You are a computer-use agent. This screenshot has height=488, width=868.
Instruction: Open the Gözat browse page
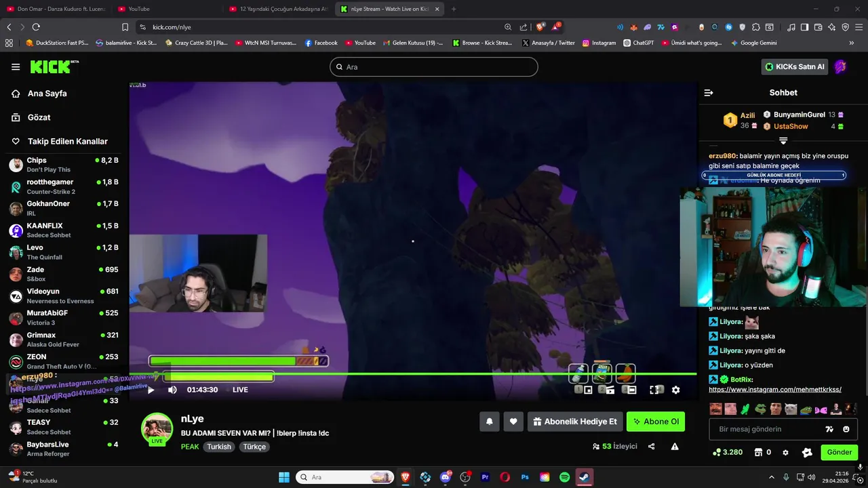pos(31,117)
